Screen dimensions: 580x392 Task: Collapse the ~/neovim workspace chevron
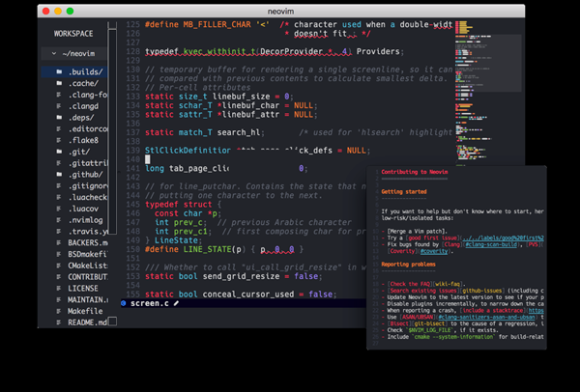coord(54,53)
